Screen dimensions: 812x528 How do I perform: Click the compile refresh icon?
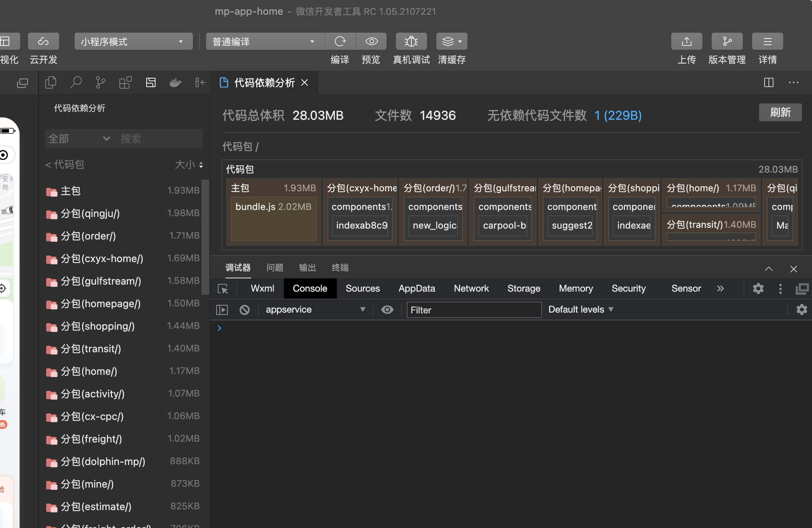340,41
